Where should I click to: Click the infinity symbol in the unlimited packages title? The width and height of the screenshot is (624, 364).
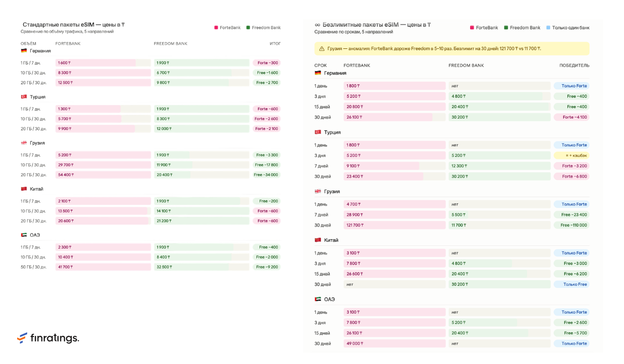point(318,24)
